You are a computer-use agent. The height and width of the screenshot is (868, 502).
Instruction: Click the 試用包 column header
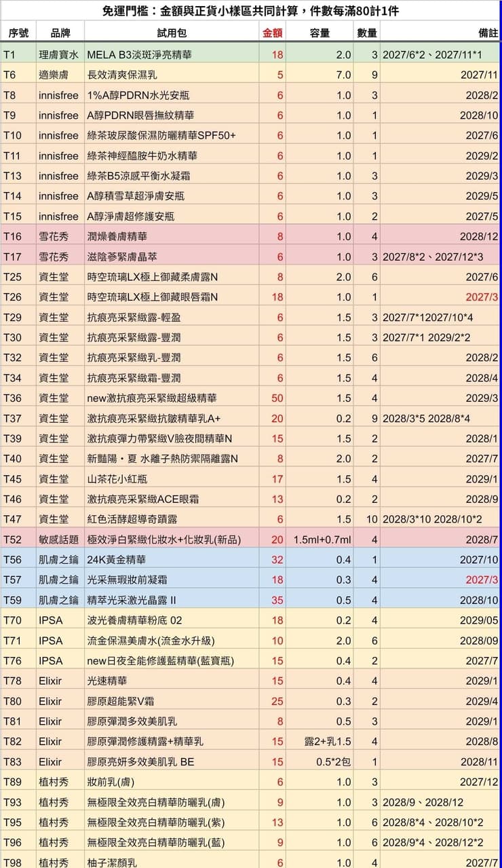click(x=172, y=33)
